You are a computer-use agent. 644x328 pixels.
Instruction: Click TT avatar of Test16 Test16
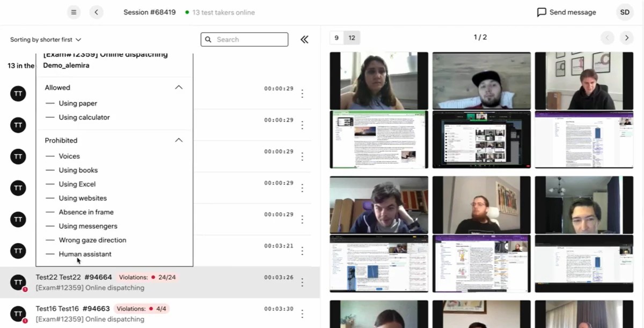click(18, 314)
